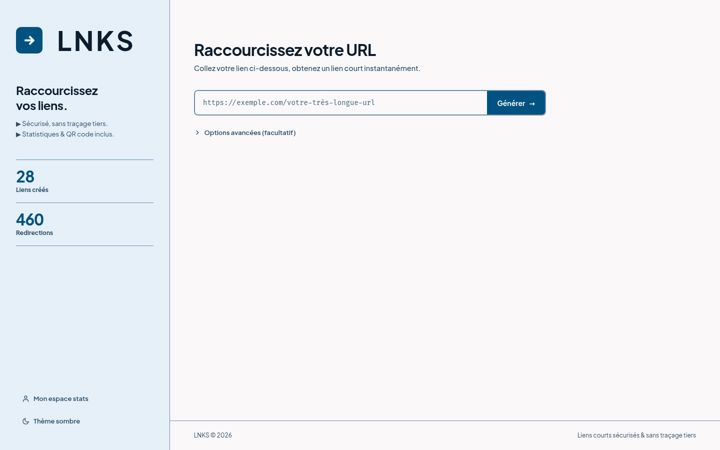Image resolution: width=720 pixels, height=450 pixels.
Task: Toggle Thème sombre
Action: click(x=51, y=421)
